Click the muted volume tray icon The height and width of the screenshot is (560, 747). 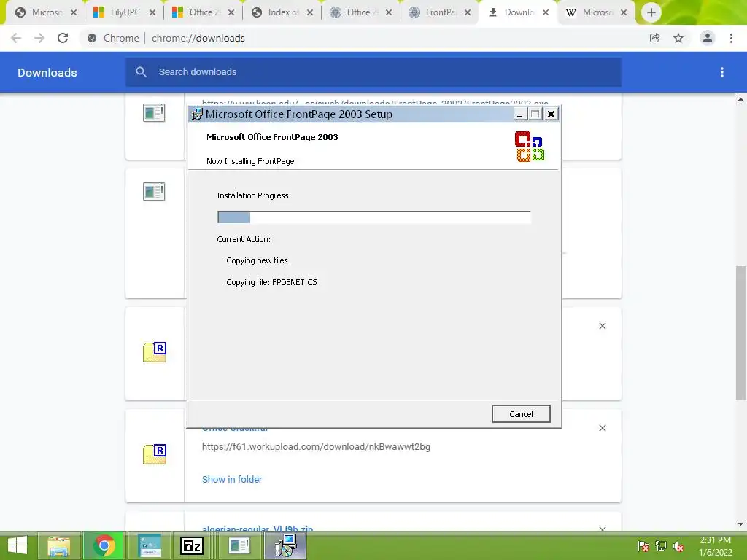pos(678,546)
